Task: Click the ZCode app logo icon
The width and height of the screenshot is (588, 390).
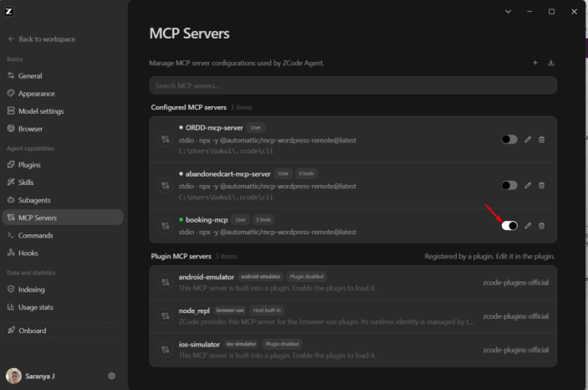Action: coord(8,12)
